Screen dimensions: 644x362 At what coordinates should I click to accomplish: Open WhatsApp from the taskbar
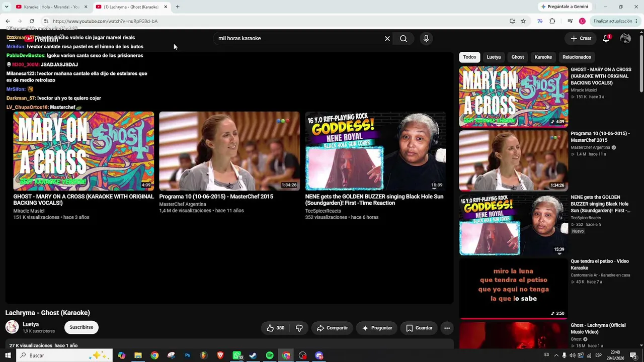(x=236, y=355)
